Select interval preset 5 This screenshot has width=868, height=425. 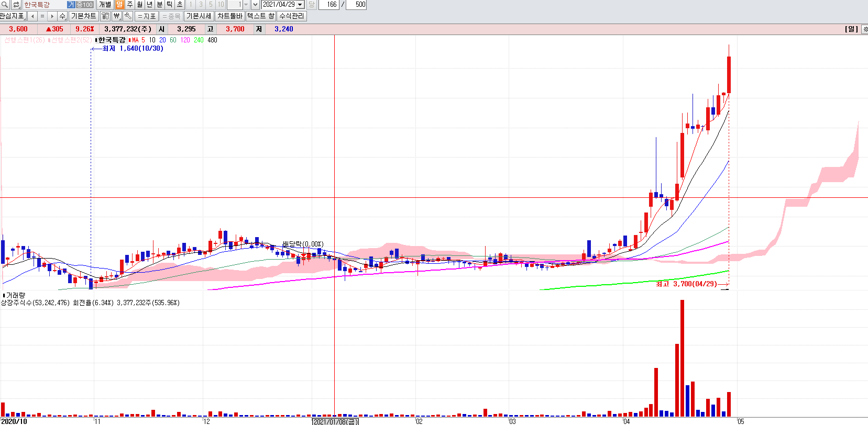tap(211, 5)
